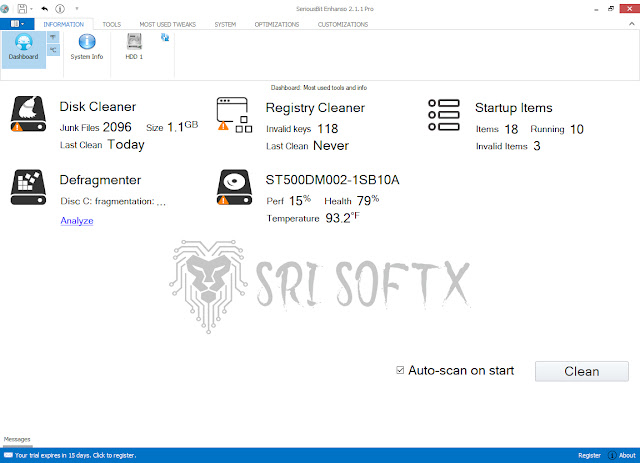The width and height of the screenshot is (640, 463).
Task: Click the blue refresh icon beside HDD 1
Action: (x=165, y=38)
